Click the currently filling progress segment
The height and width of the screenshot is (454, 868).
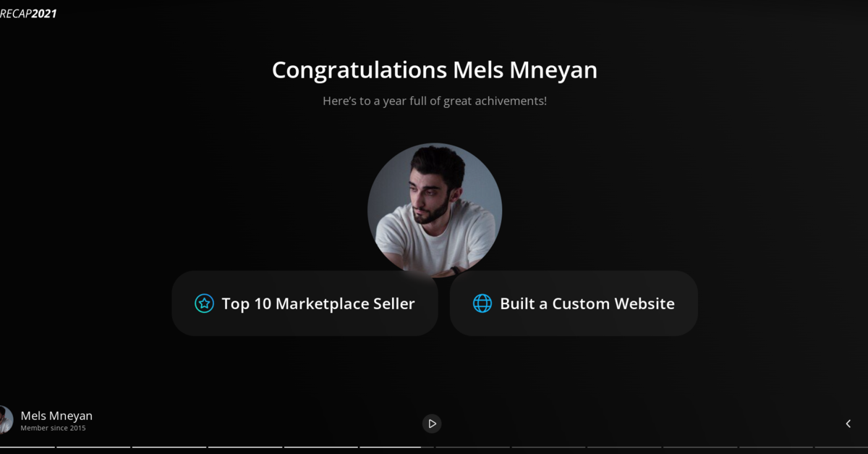tap(397, 447)
